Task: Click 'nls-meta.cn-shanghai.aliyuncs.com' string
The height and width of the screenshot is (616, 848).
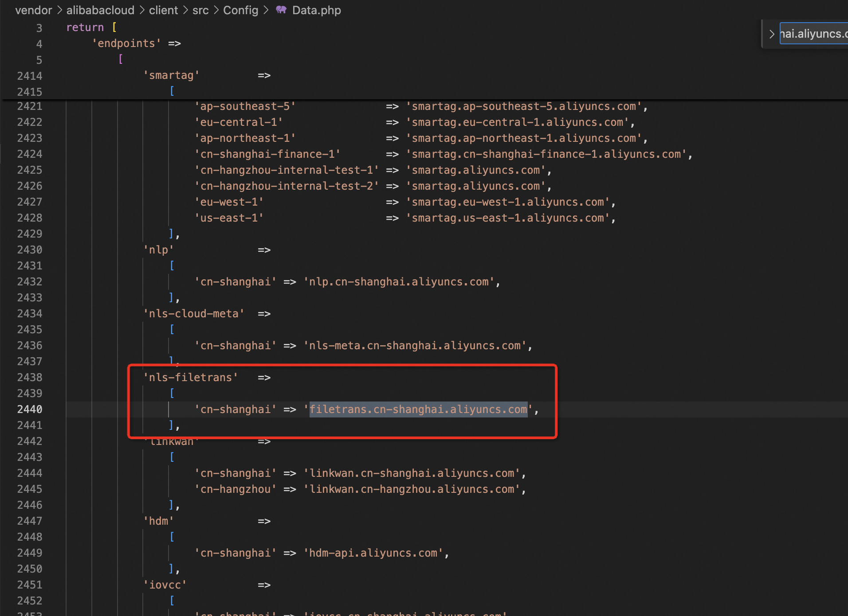Action: 415,346
